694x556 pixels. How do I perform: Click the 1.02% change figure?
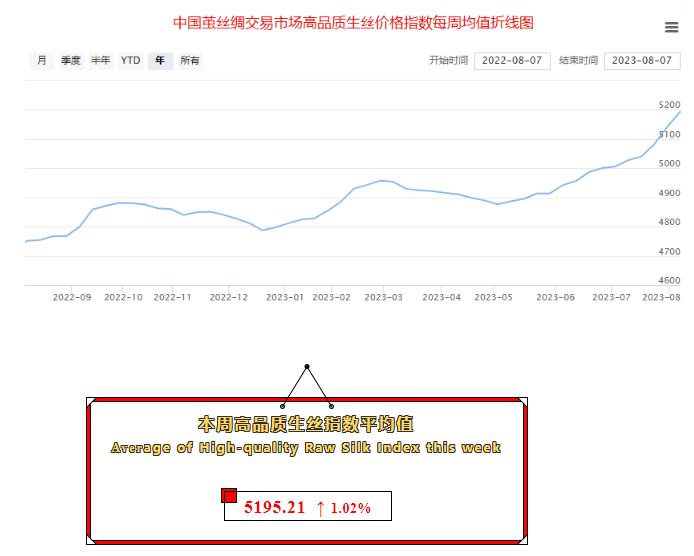[351, 509]
